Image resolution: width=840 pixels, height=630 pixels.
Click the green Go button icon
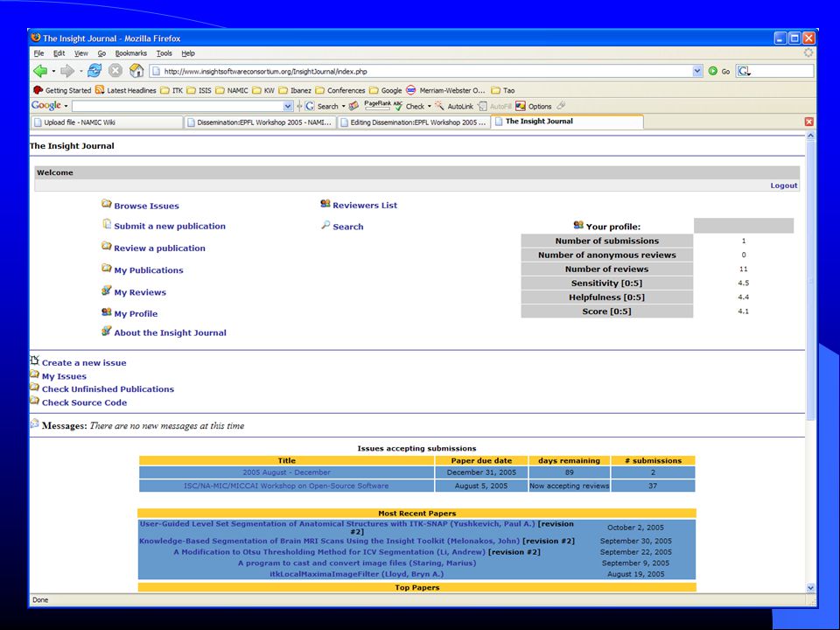pyautogui.click(x=712, y=71)
